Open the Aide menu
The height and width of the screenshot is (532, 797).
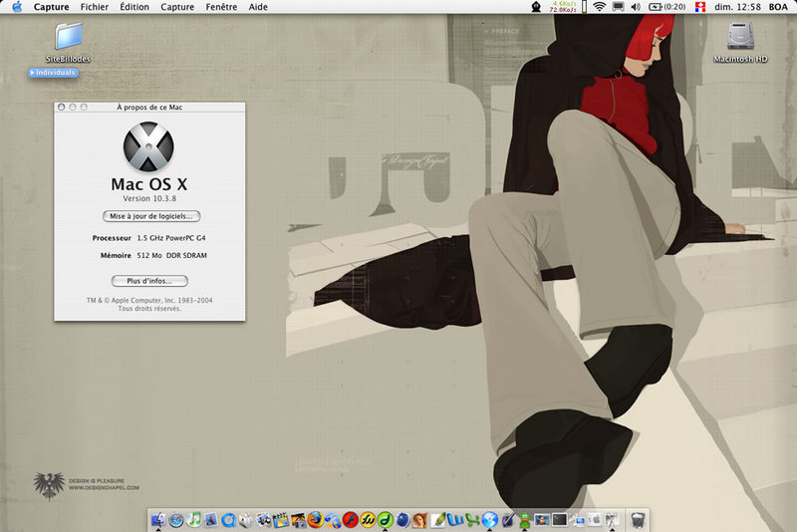coord(258,7)
